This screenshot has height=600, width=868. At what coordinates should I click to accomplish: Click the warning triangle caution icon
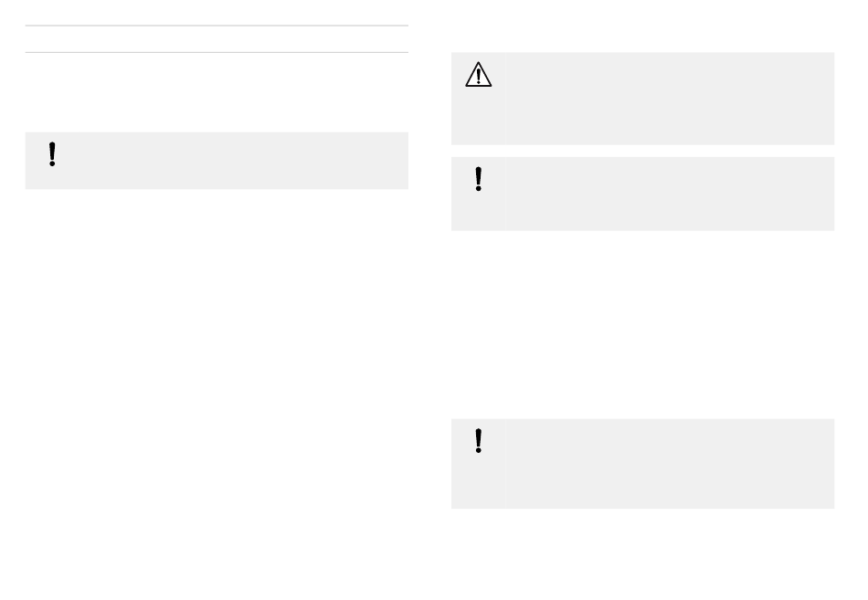[x=478, y=74]
